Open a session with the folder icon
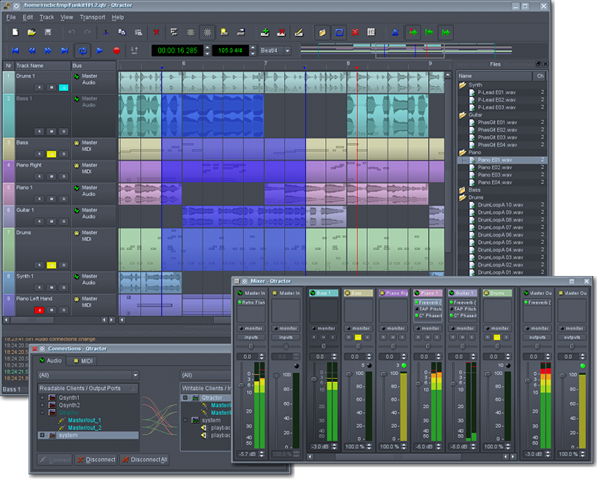The image size is (600, 480). click(x=31, y=33)
